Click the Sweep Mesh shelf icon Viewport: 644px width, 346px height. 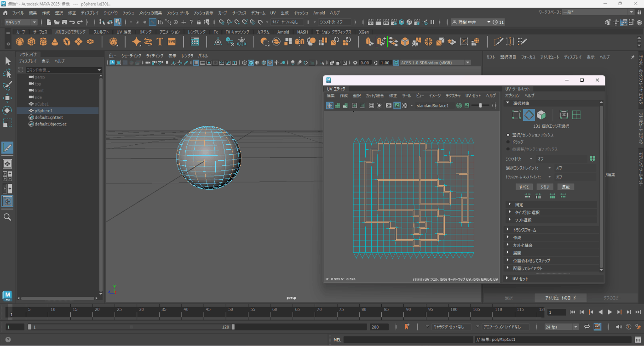click(148, 42)
